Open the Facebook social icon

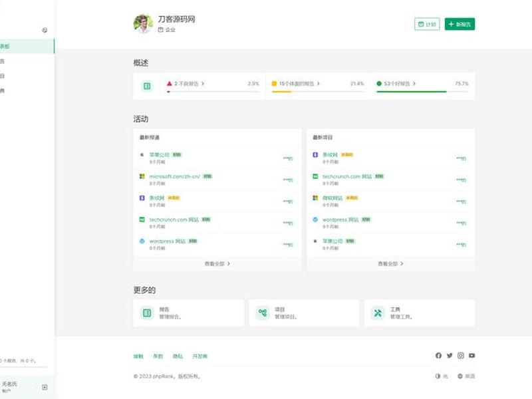point(438,356)
